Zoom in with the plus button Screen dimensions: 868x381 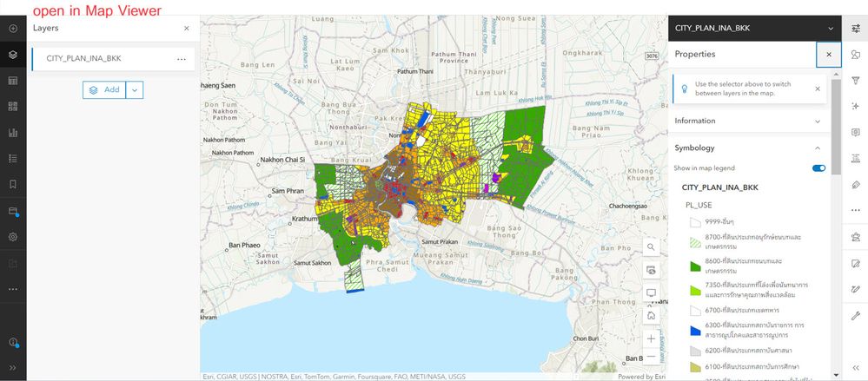[651, 338]
